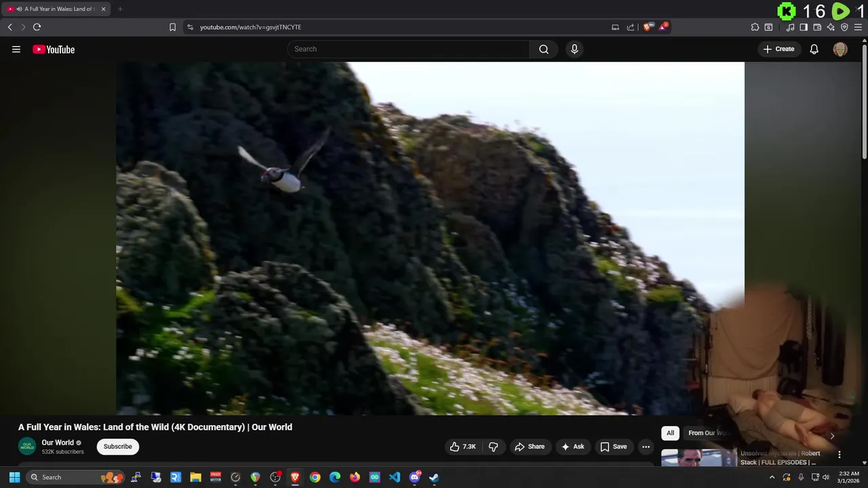Screen dimensions: 868x488
Task: Open File Explorer from taskbar
Action: click(195, 477)
